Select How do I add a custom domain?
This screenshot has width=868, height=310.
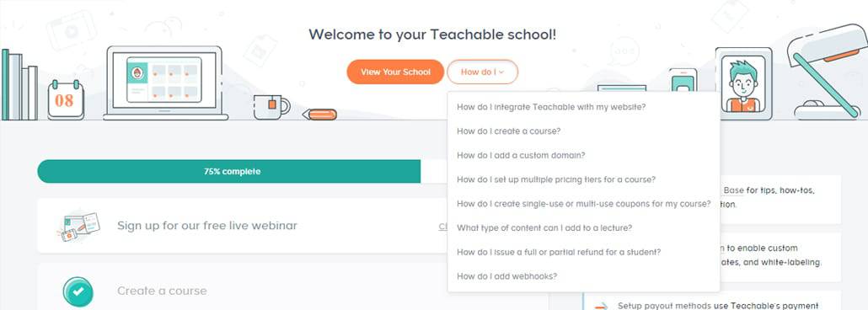521,156
